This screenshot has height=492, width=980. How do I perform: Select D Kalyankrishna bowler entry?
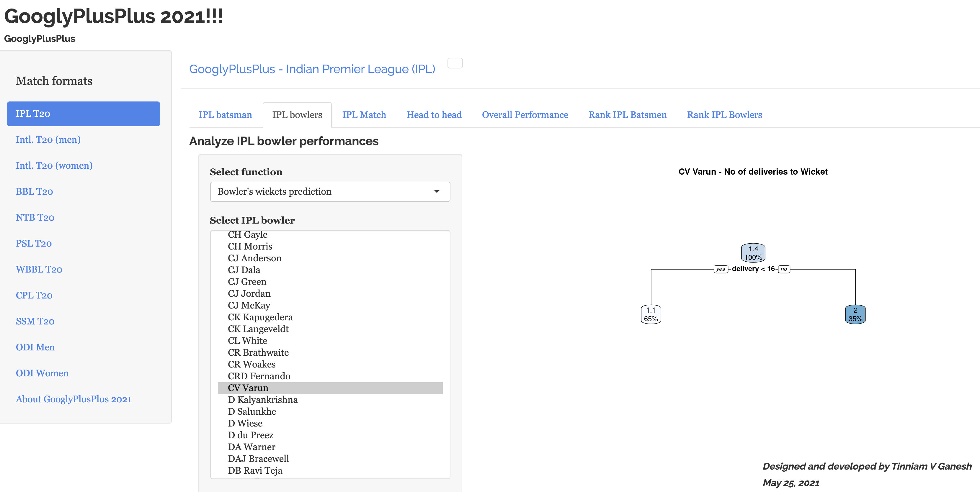pyautogui.click(x=262, y=400)
